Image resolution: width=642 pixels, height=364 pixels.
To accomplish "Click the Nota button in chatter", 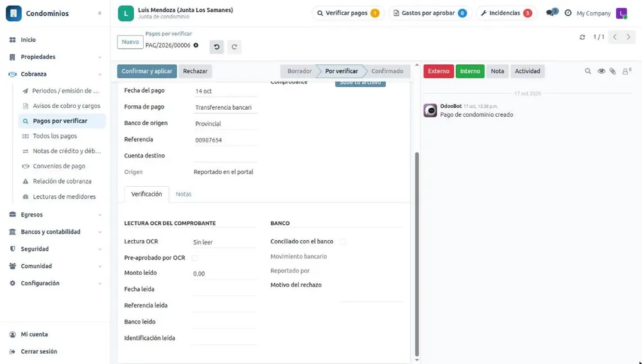I will [498, 71].
